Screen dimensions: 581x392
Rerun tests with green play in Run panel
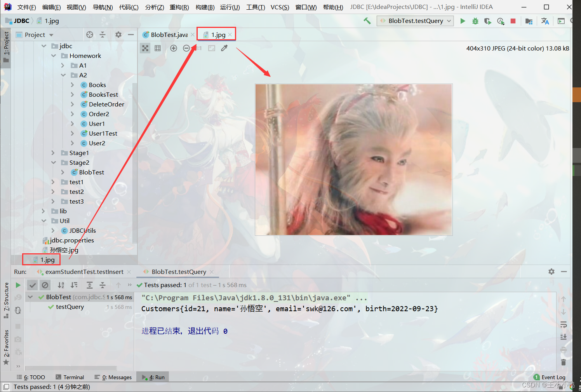coord(18,285)
